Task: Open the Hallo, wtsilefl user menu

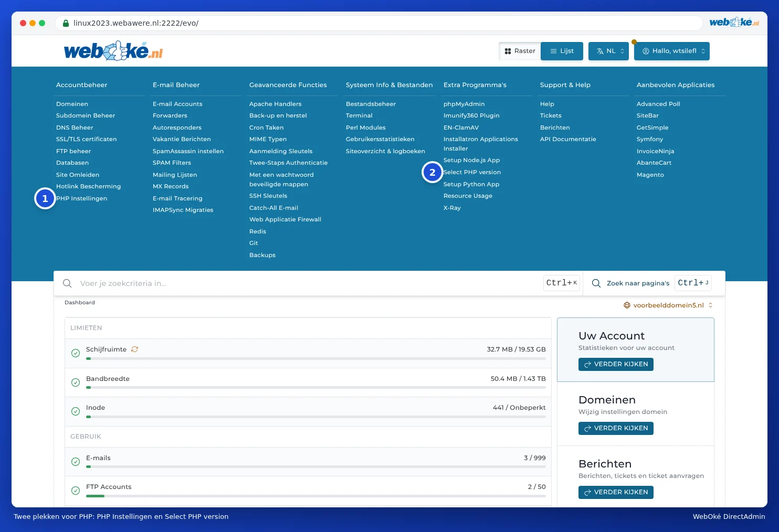Action: pyautogui.click(x=672, y=51)
